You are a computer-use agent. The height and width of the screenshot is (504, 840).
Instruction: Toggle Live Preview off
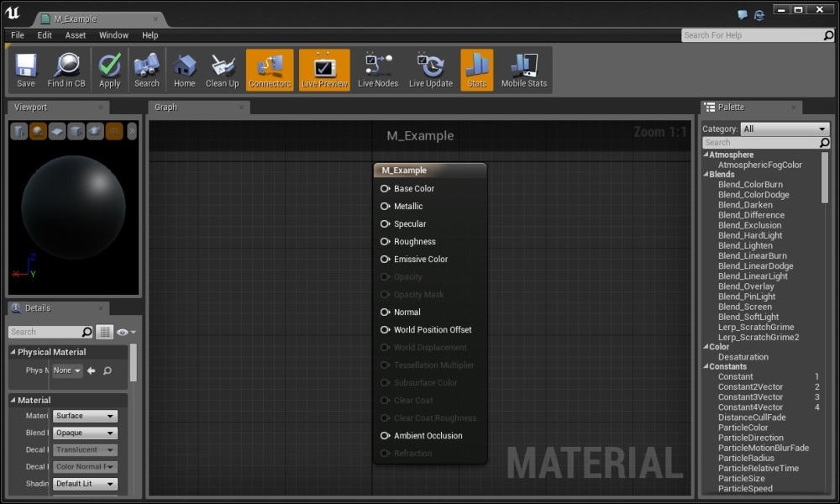coord(324,70)
